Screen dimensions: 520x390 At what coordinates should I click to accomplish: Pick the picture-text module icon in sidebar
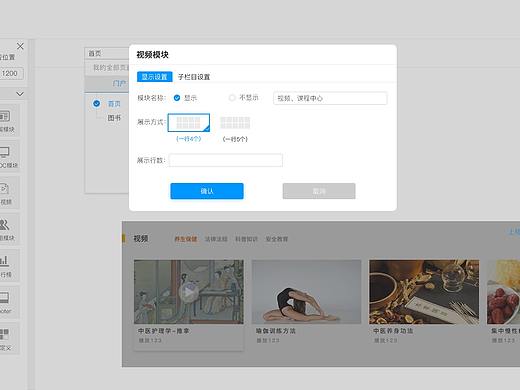(5, 116)
